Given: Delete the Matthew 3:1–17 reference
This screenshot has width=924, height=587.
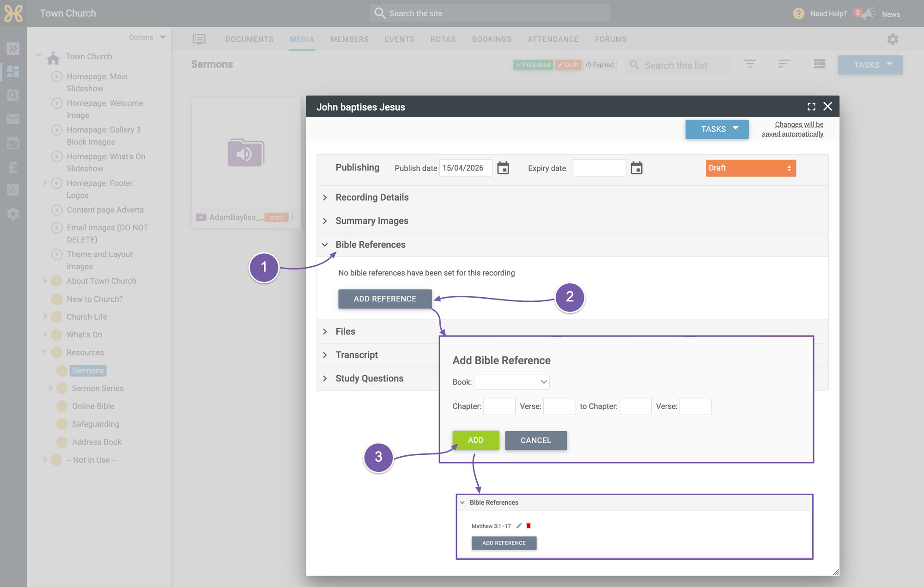Looking at the screenshot, I should pyautogui.click(x=529, y=526).
